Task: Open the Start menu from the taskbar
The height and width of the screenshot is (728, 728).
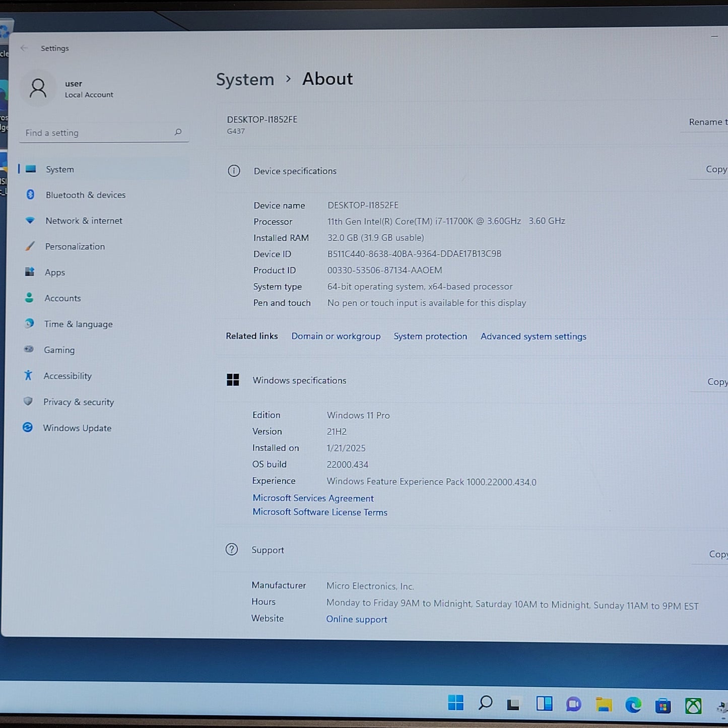Action: pos(455,702)
